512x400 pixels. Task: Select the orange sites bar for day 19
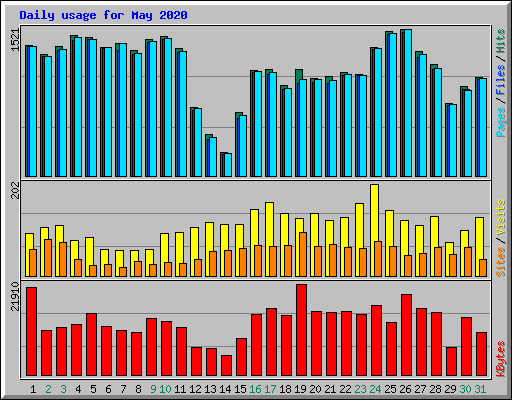coord(303,254)
